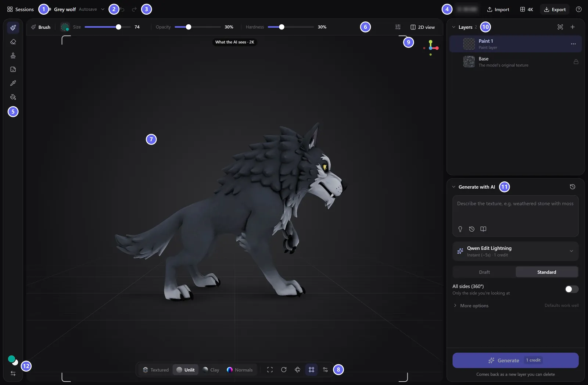The width and height of the screenshot is (588, 385).
Task: Click the Export button
Action: [555, 9]
